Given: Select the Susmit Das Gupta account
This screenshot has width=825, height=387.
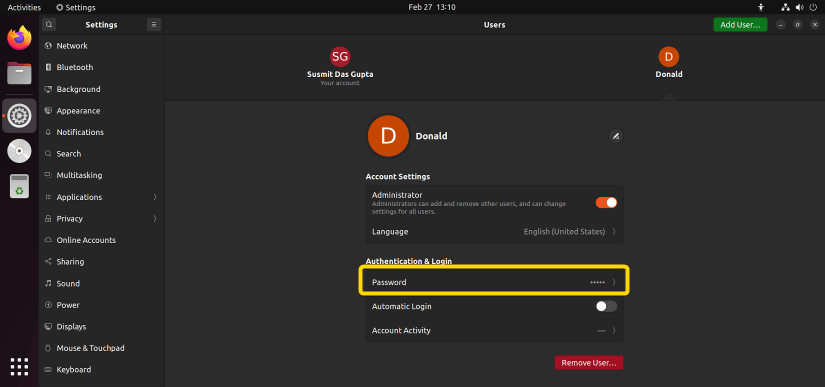Looking at the screenshot, I should (x=340, y=67).
